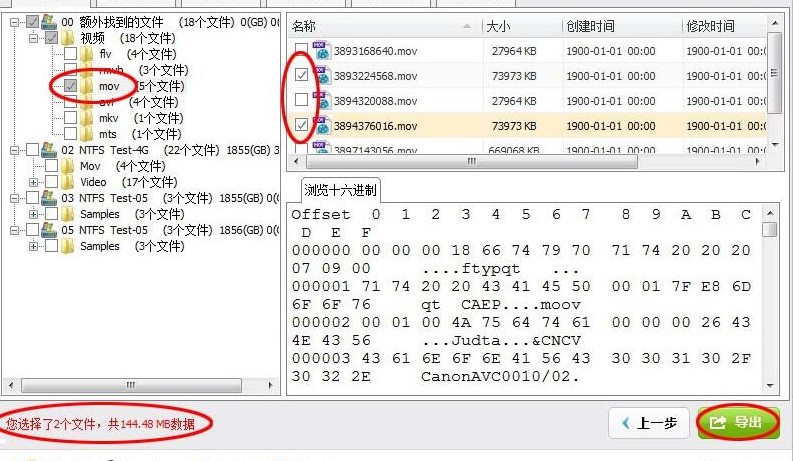Open the 浏览十六进制 hex view tab
The height and width of the screenshot is (461, 793).
[340, 191]
